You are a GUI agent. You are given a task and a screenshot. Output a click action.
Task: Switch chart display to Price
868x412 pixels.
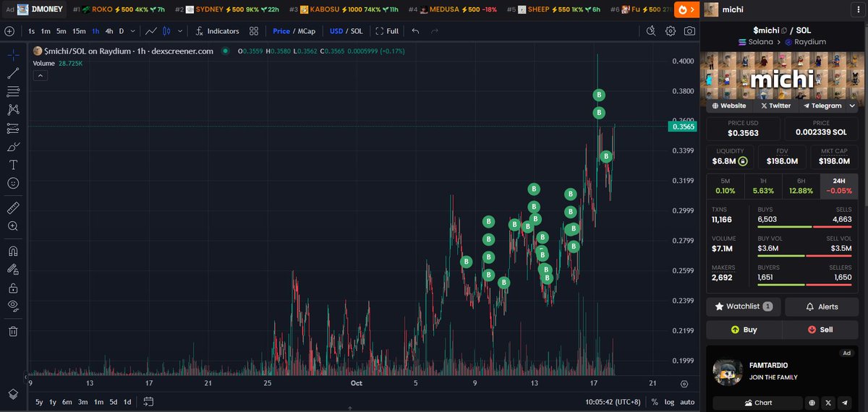click(x=281, y=31)
